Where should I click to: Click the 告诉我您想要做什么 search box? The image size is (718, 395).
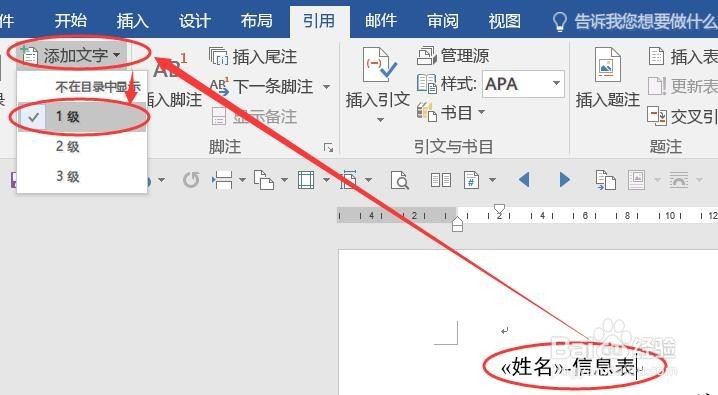(x=646, y=21)
